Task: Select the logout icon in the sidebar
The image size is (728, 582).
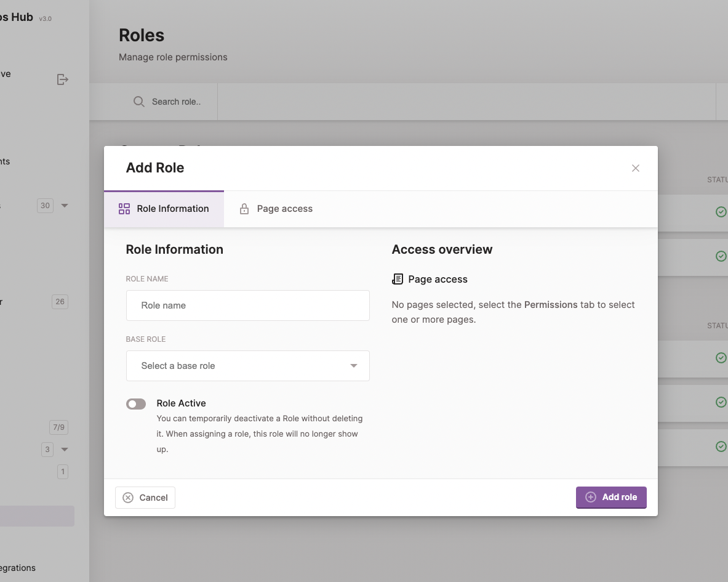Action: tap(62, 79)
